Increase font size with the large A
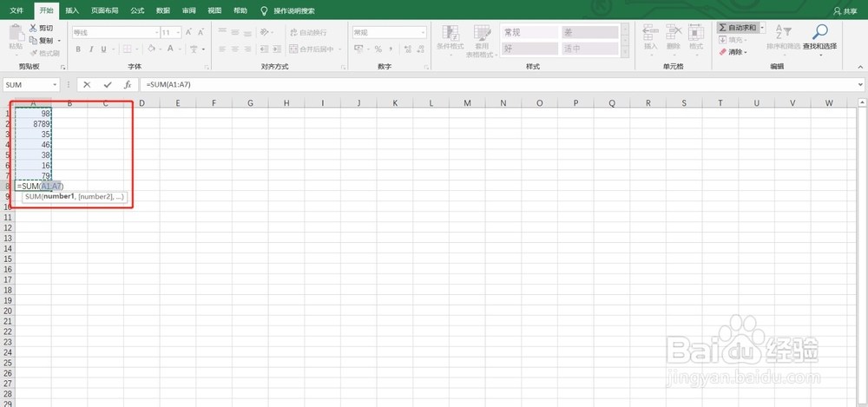 coord(188,33)
